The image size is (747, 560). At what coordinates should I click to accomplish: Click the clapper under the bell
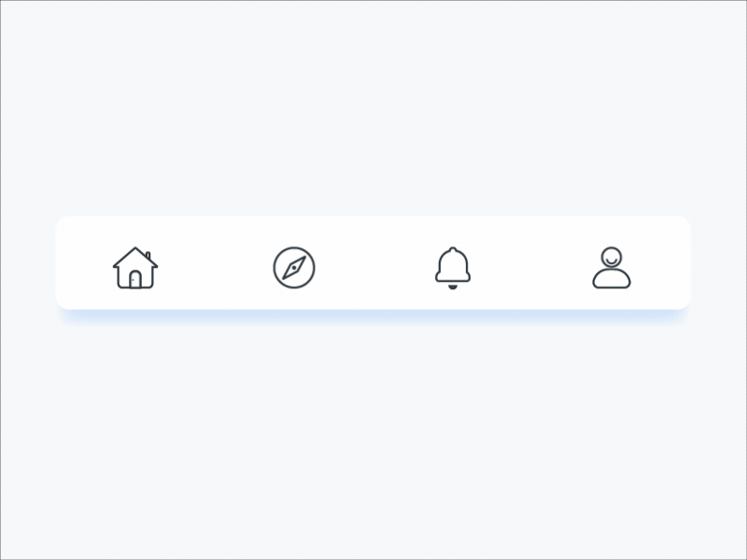pos(453,287)
